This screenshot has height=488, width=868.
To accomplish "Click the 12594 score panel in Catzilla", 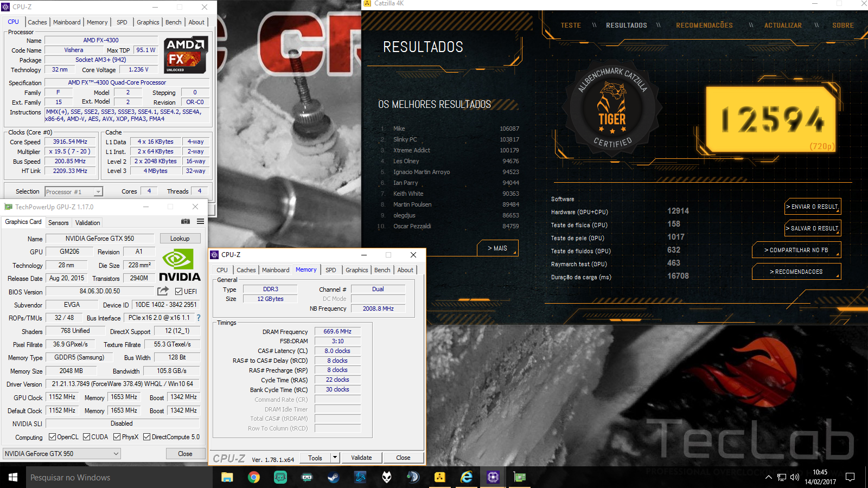I will pos(771,119).
